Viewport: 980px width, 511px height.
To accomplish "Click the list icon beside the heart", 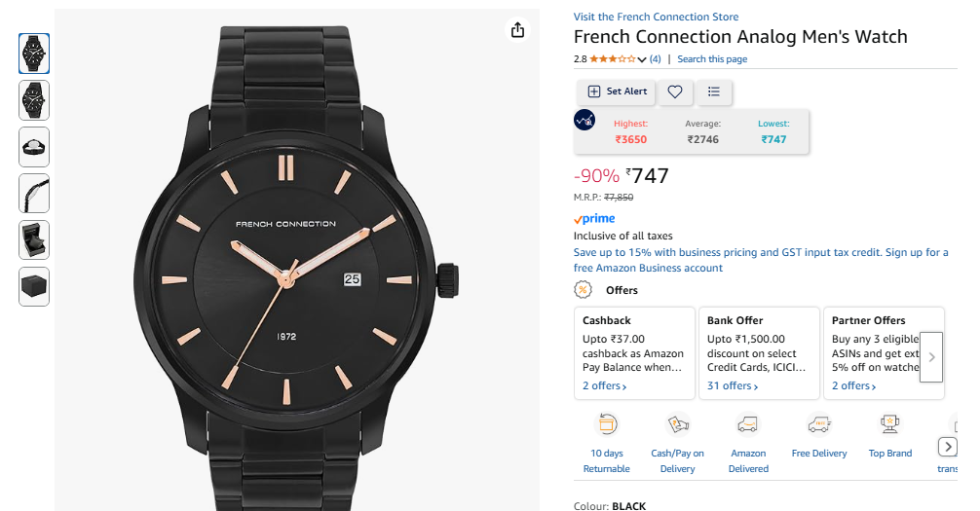I will (714, 91).
